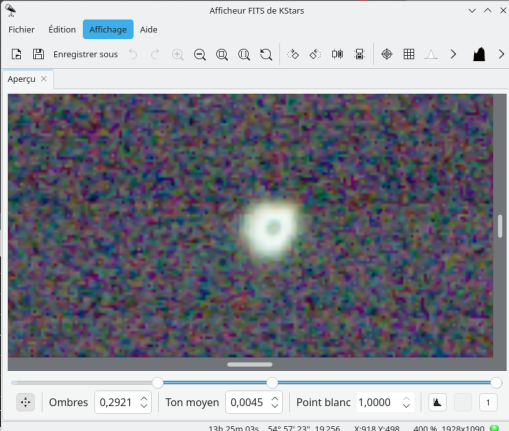Open the Fichier menu
This screenshot has height=431, width=509.
click(21, 29)
